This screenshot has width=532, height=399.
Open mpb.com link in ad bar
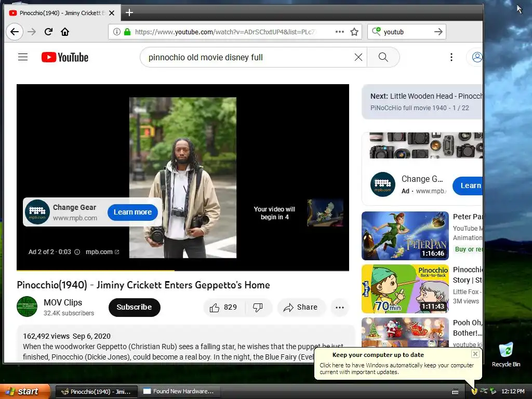[x=102, y=252]
